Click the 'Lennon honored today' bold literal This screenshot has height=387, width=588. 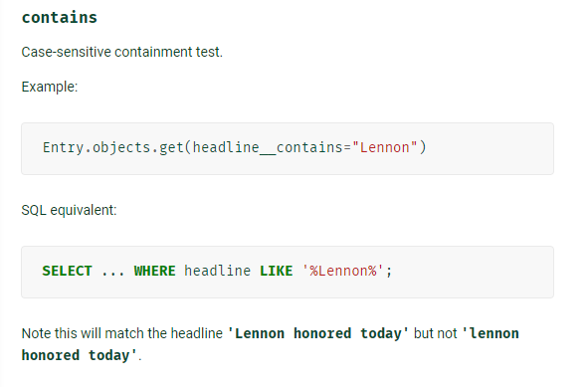coord(318,333)
